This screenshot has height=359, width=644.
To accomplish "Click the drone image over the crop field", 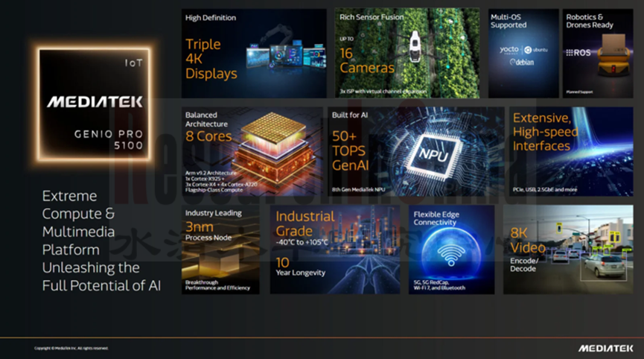I will tap(415, 46).
